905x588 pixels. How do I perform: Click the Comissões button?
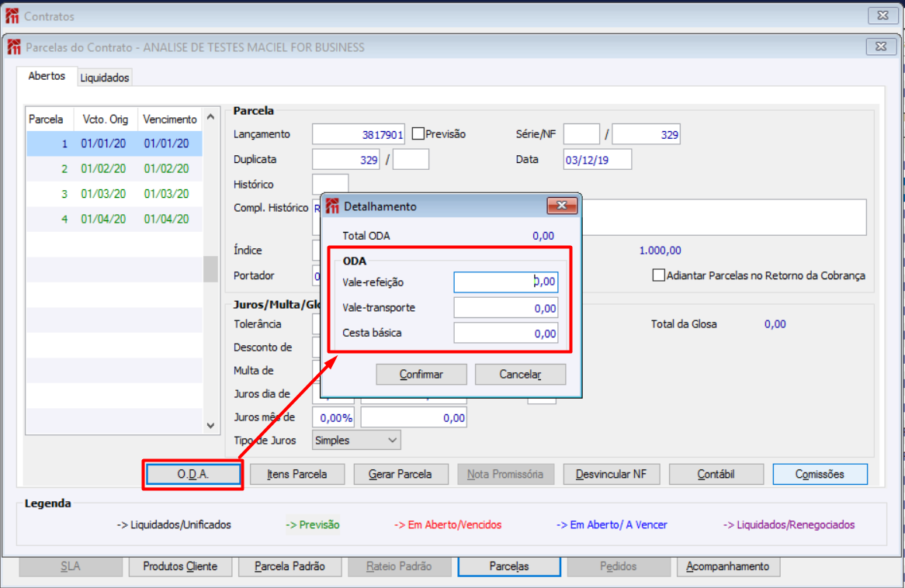(x=820, y=474)
